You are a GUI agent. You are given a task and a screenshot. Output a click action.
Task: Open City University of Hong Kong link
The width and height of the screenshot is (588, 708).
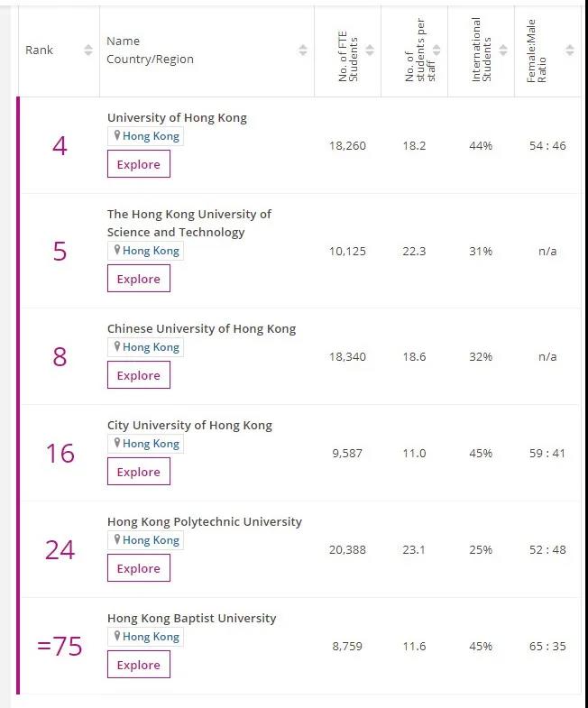(x=189, y=425)
